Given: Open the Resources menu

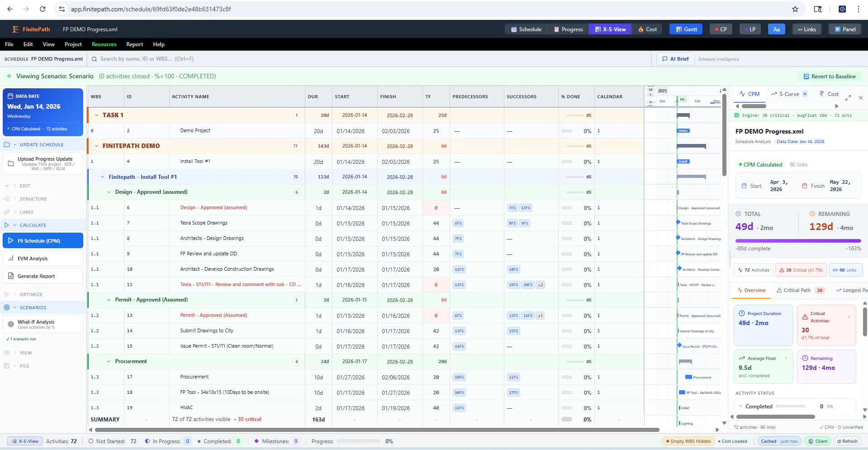Looking at the screenshot, I should [x=104, y=44].
